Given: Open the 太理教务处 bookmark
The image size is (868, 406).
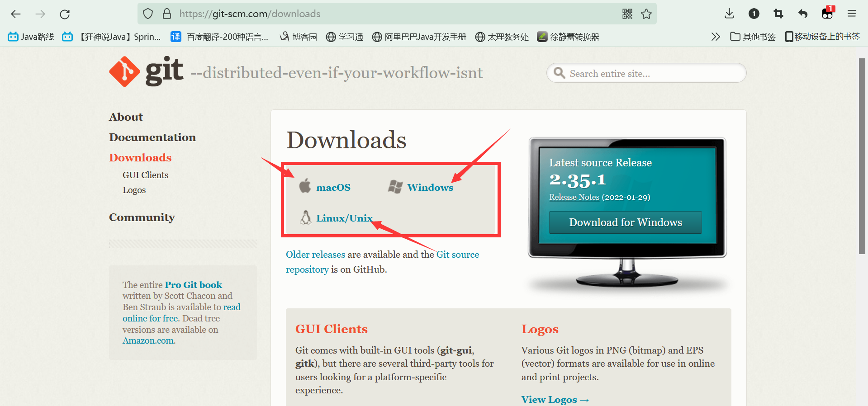Looking at the screenshot, I should coord(502,37).
